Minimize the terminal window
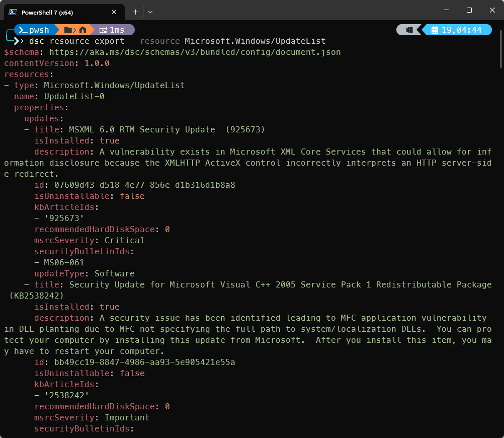The image size is (504, 438). point(446,10)
